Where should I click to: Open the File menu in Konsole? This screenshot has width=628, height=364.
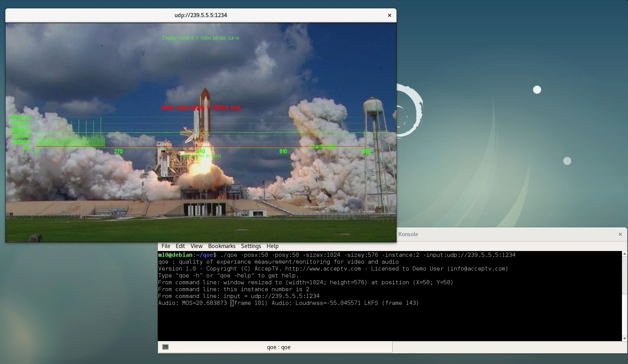tap(166, 246)
